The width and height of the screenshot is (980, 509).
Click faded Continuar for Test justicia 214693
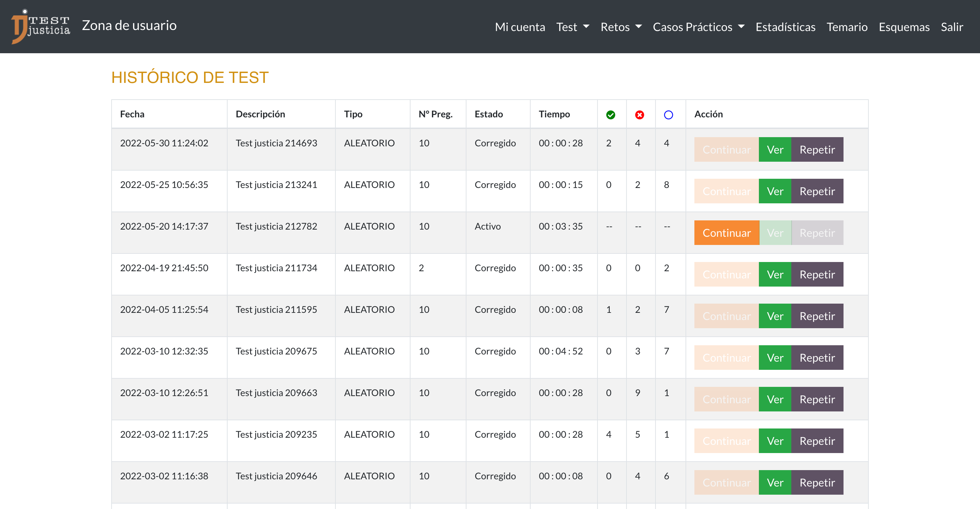click(x=726, y=149)
